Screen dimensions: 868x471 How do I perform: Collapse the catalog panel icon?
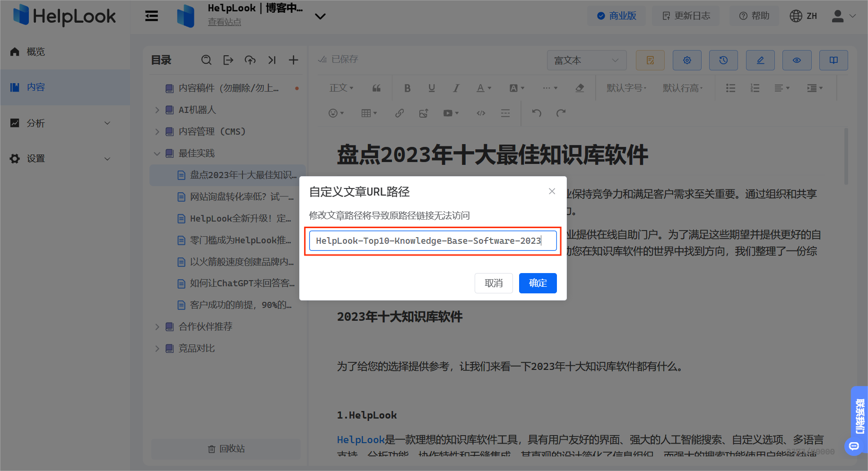pos(272,60)
